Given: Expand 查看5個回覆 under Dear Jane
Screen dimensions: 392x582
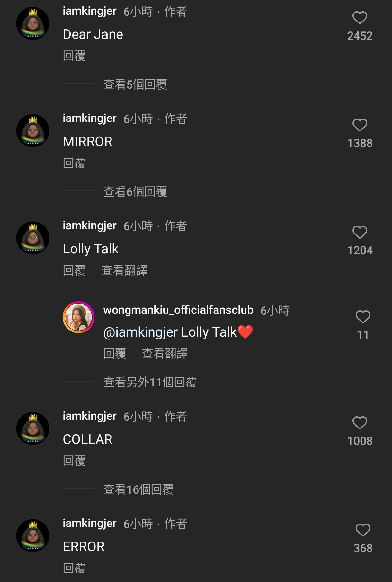Looking at the screenshot, I should pyautogui.click(x=135, y=84).
